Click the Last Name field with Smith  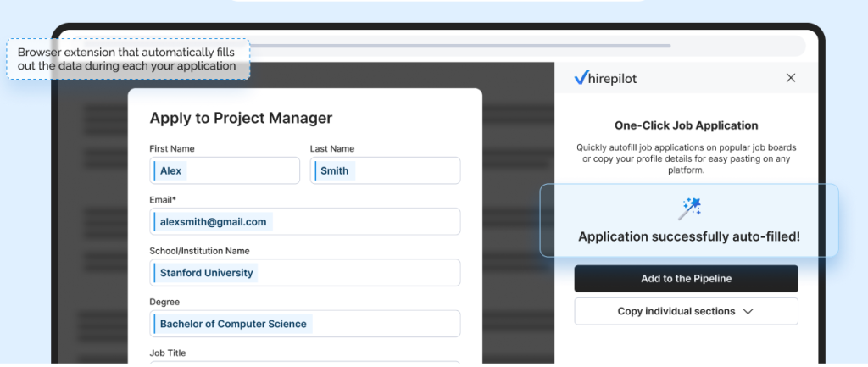coord(386,170)
